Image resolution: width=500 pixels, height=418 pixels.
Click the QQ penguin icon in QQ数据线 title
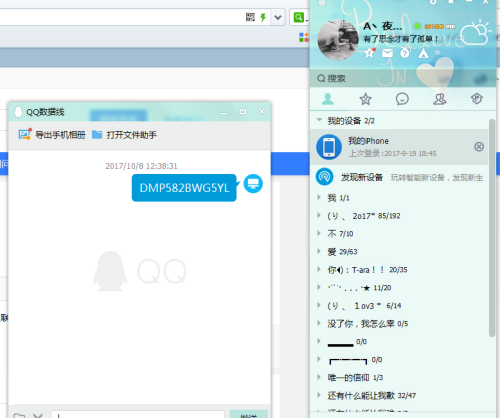18,112
